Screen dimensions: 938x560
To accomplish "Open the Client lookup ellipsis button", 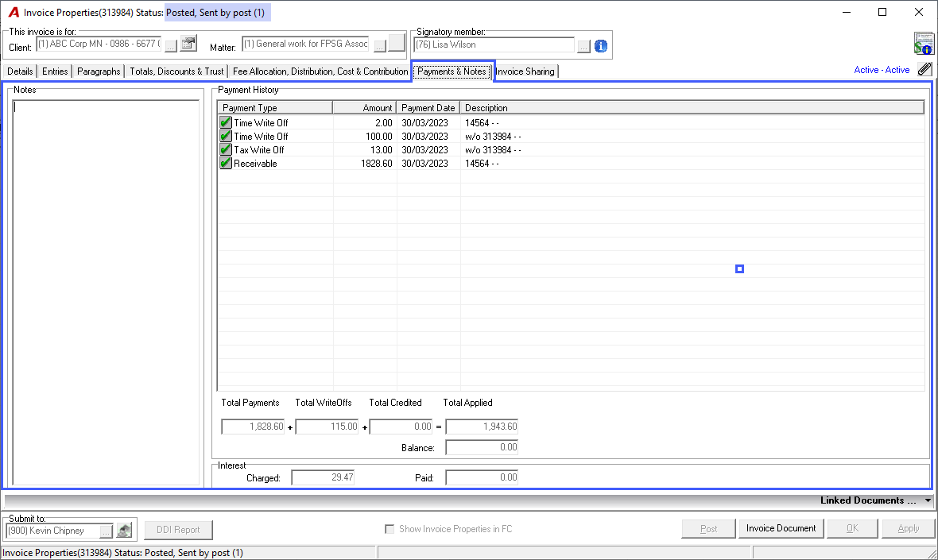I will (170, 45).
